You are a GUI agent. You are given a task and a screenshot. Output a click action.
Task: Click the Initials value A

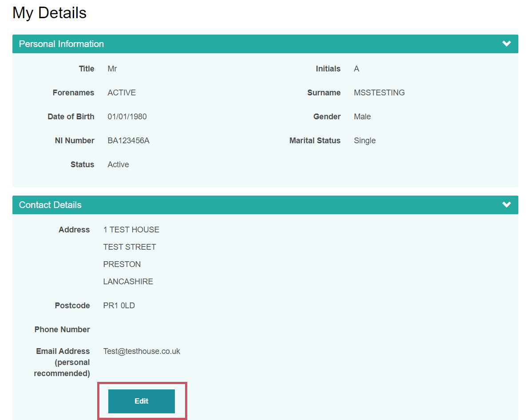pyautogui.click(x=355, y=68)
